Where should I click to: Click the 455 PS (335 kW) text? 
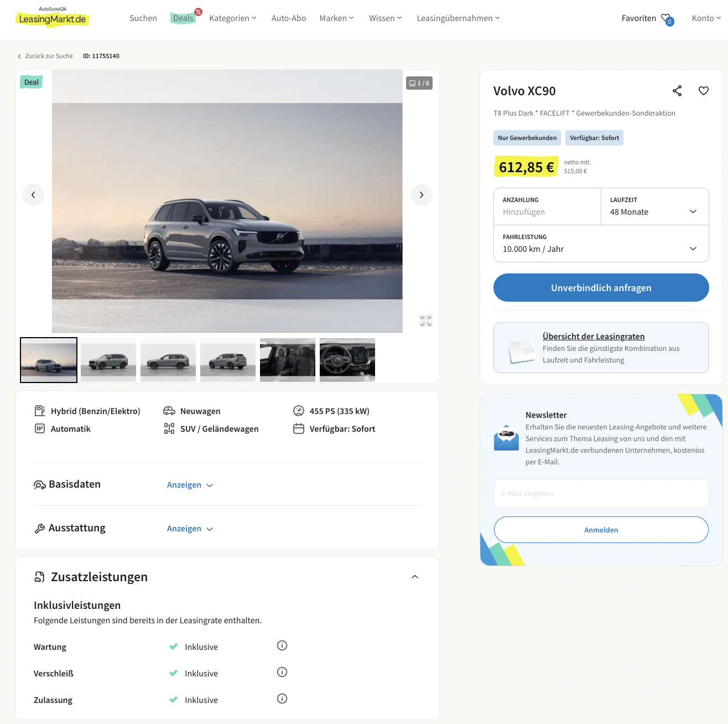click(340, 411)
